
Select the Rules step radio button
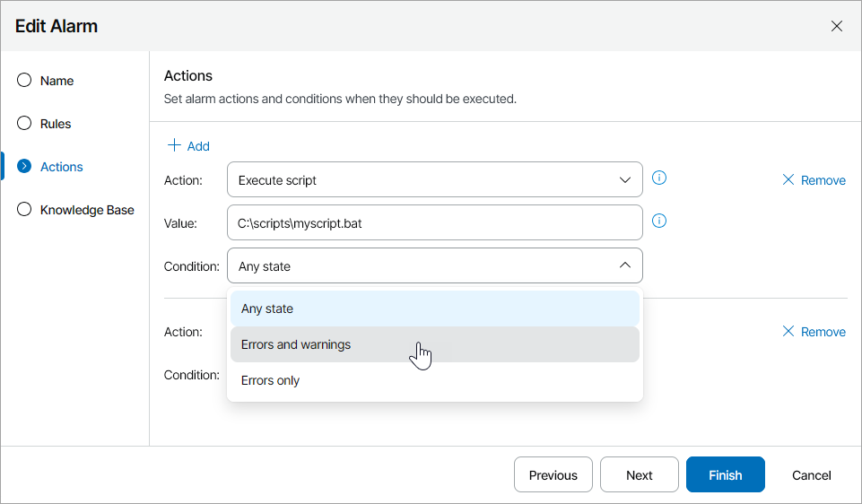tap(24, 124)
